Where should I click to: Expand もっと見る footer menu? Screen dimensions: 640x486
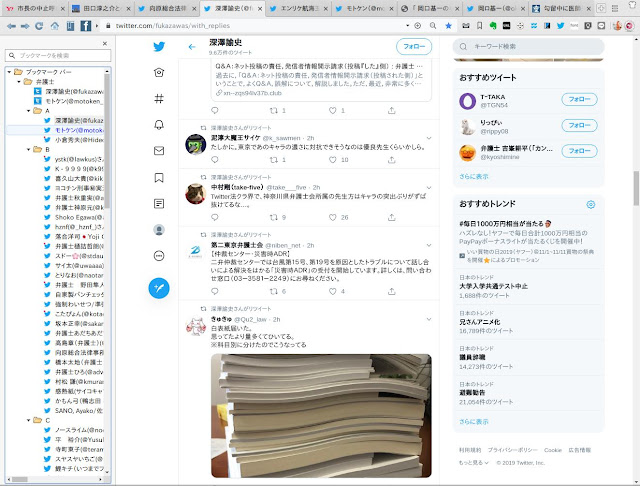pos(473,463)
